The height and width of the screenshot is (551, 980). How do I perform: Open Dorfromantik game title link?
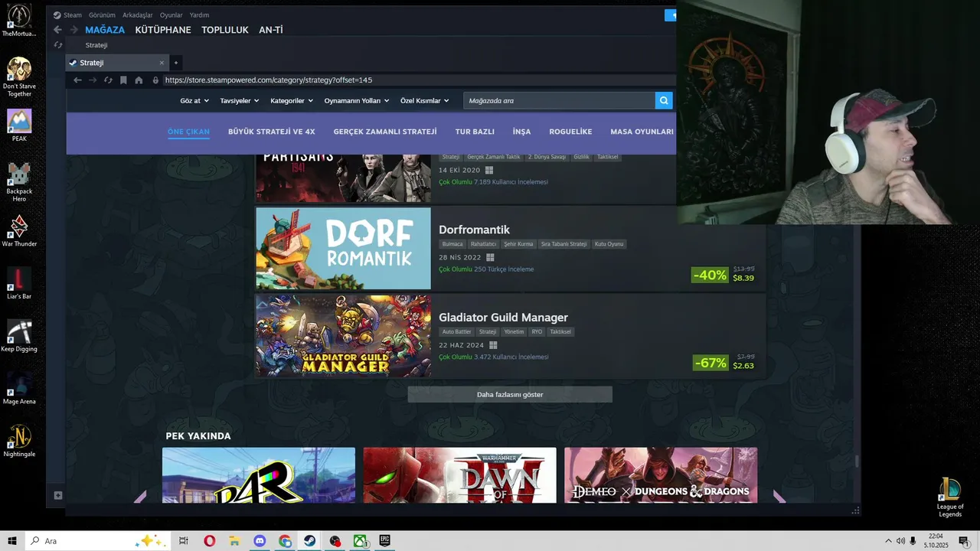coord(474,230)
